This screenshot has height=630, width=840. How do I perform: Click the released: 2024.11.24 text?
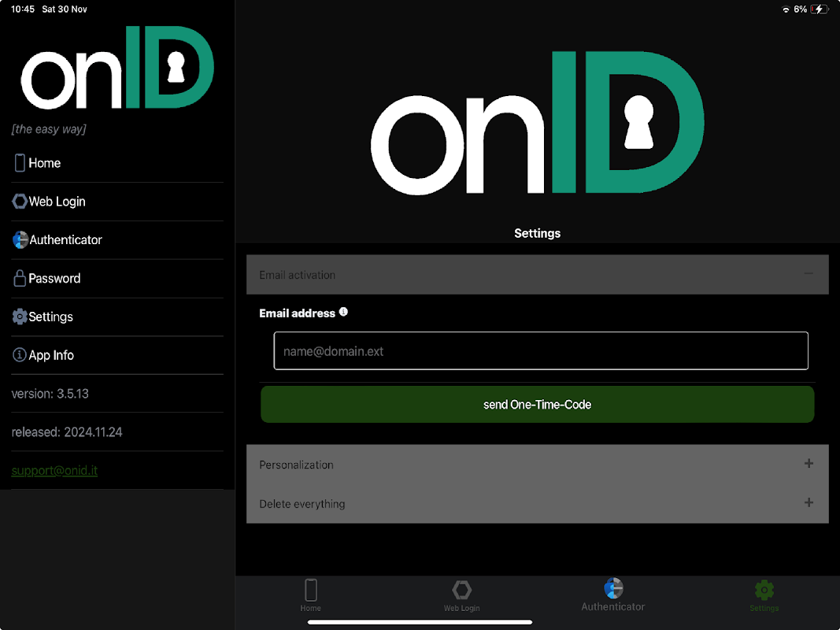pyautogui.click(x=67, y=432)
